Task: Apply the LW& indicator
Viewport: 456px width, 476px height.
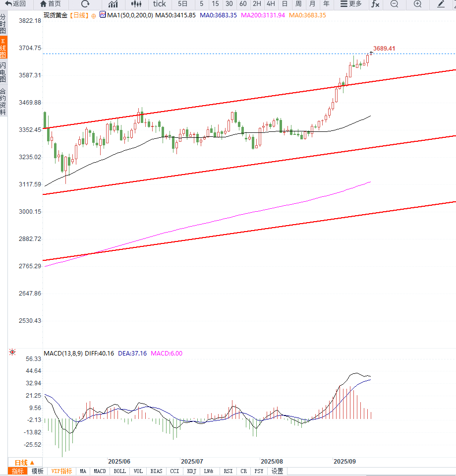Action: [209, 471]
